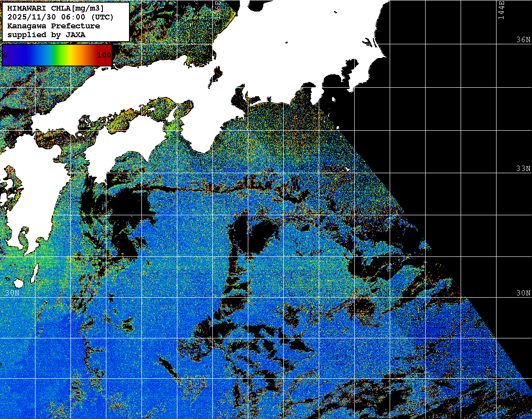Click the HIMAWARI CHLA[mg/m3] title text
The image size is (532, 419).
pos(60,8)
